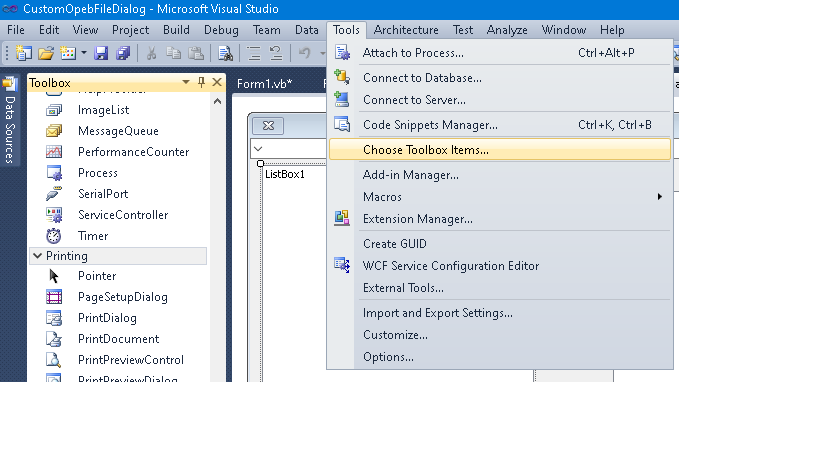This screenshot has width=819, height=460.
Task: Open the Data menu
Action: (307, 30)
